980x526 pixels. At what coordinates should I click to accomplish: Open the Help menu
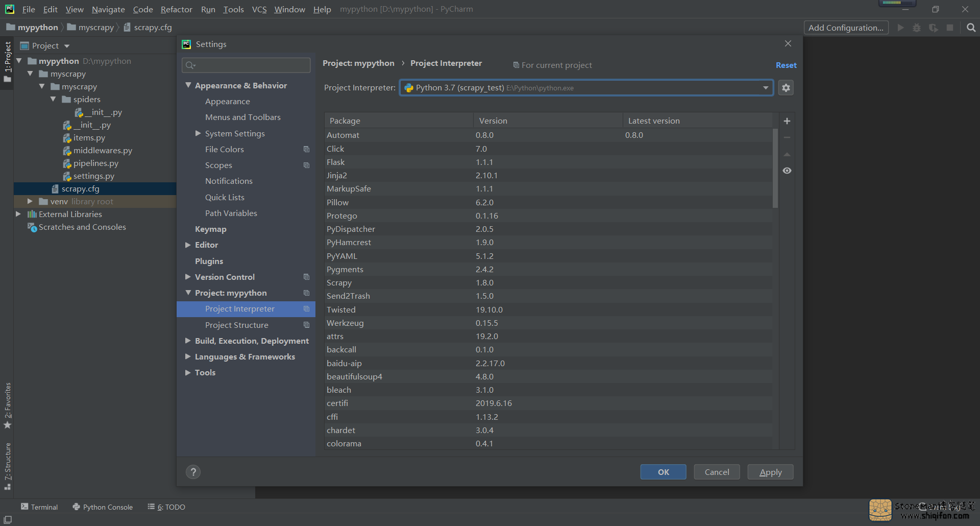click(322, 9)
